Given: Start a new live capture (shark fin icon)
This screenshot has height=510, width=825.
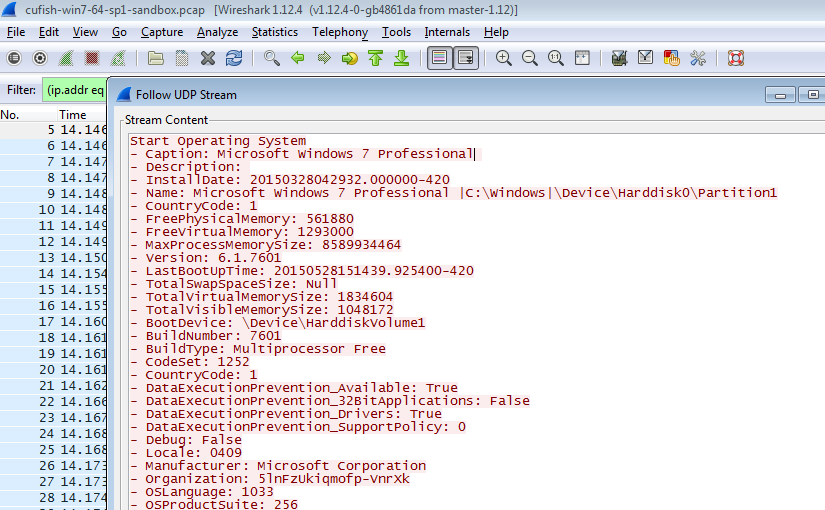Looking at the screenshot, I should tap(66, 58).
